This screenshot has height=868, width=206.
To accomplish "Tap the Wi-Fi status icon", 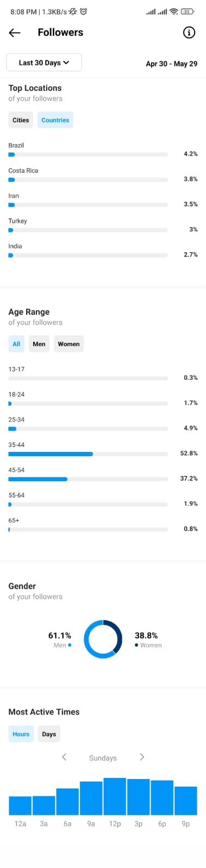I will (x=174, y=11).
